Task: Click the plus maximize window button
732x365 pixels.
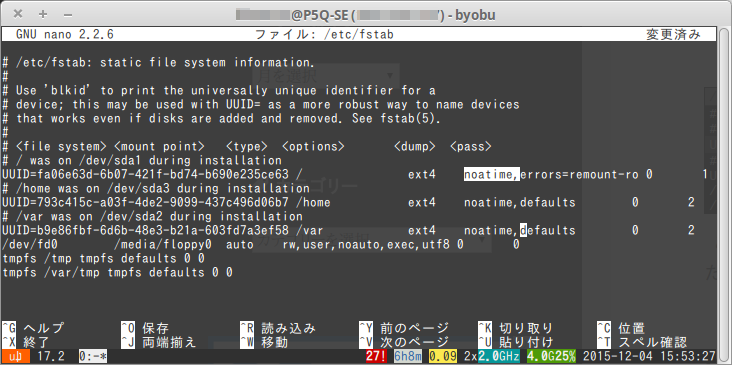Action: [x=43, y=14]
